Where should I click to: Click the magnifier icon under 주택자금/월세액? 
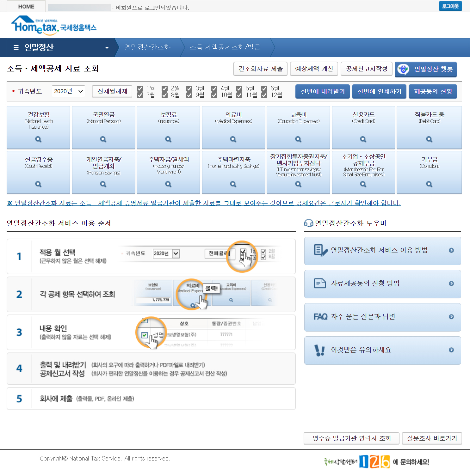point(168,184)
